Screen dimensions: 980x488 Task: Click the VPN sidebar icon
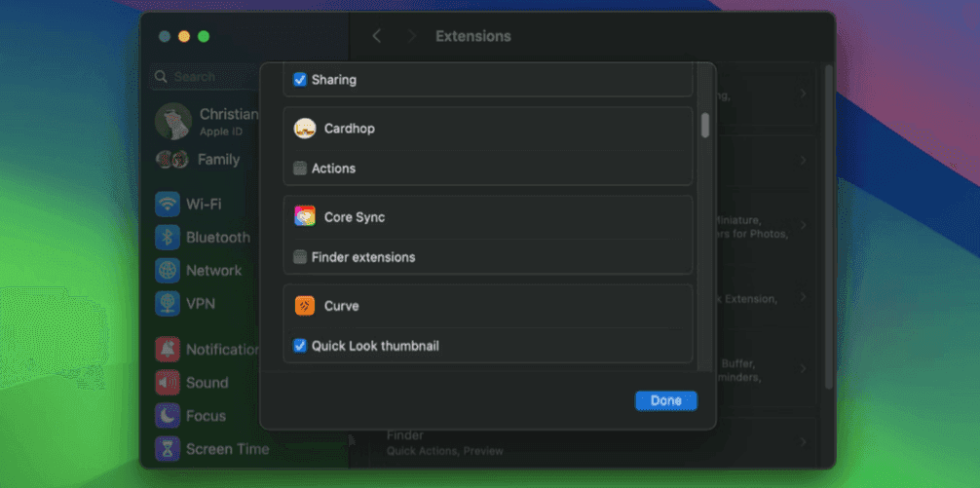point(168,304)
